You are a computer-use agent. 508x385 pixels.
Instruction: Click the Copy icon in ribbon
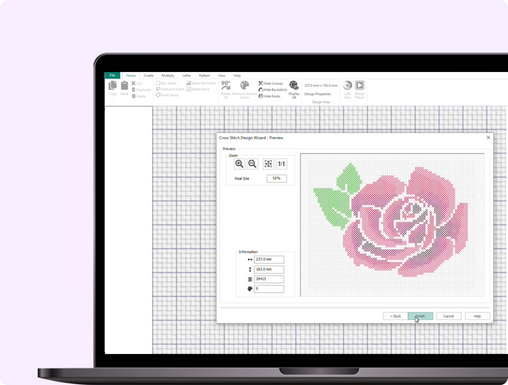[x=113, y=86]
